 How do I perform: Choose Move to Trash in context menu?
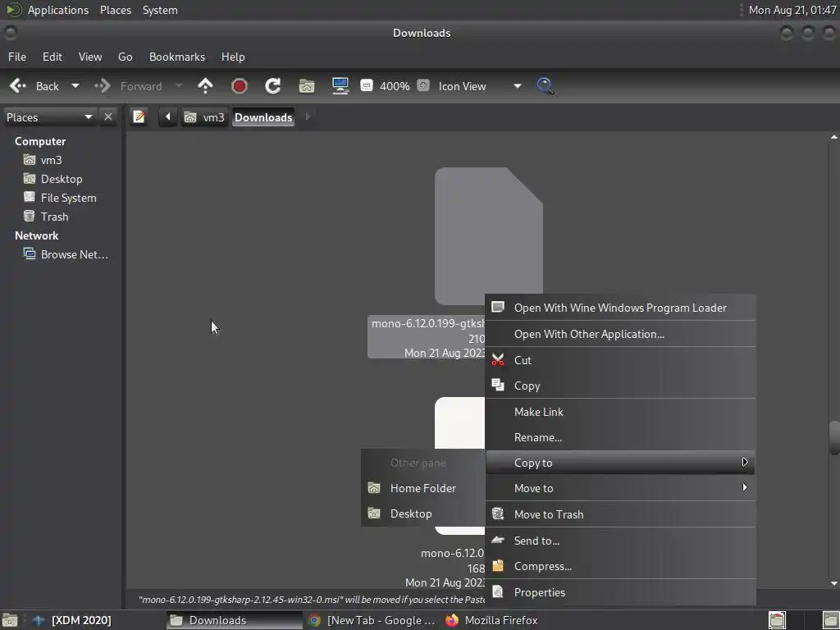[x=620, y=514]
